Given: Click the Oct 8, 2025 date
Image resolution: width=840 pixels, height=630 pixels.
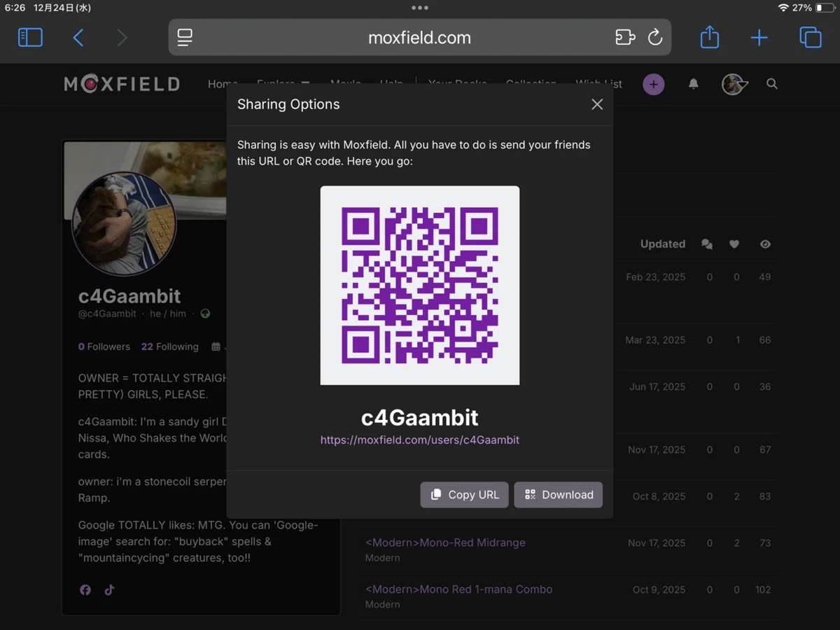Looking at the screenshot, I should pos(659,496).
